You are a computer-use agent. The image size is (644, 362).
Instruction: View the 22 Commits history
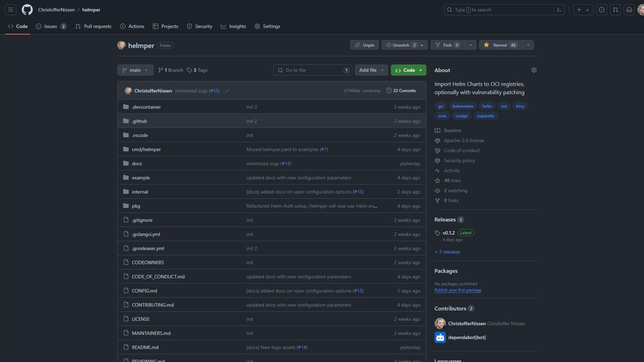coord(401,90)
